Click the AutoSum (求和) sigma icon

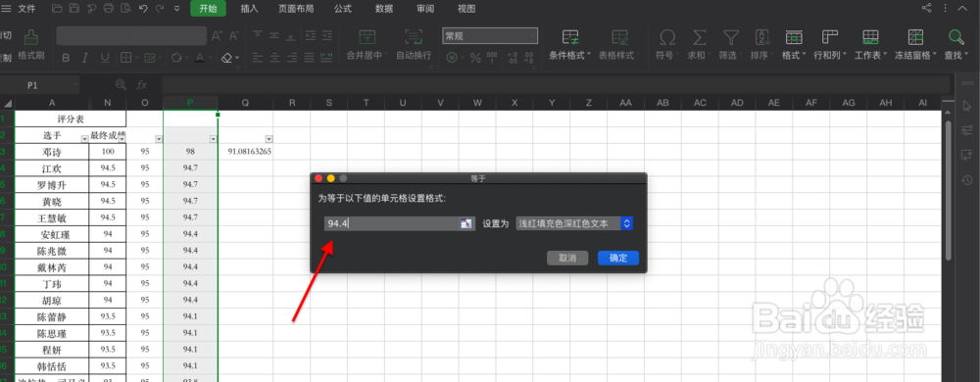[700, 37]
